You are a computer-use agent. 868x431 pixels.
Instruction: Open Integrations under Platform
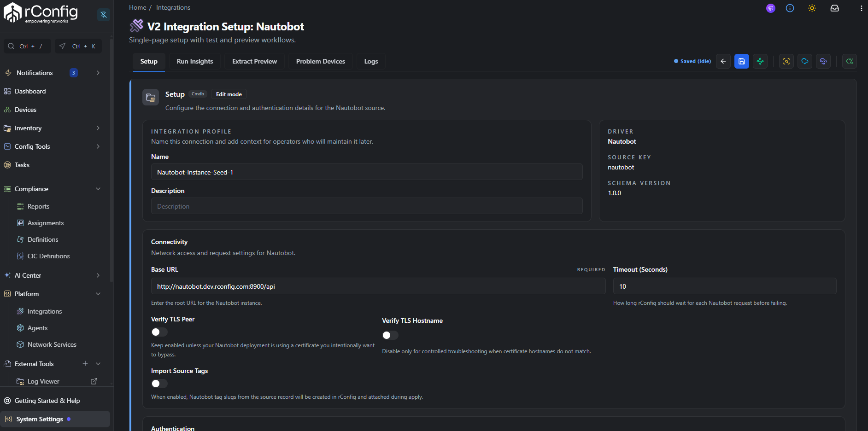click(44, 311)
